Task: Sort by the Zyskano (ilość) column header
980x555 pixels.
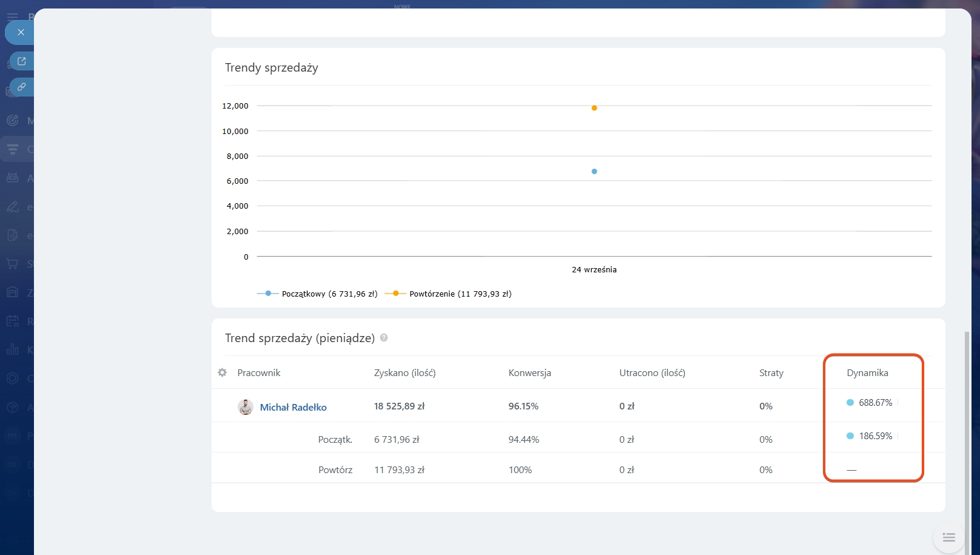Action: [404, 372]
